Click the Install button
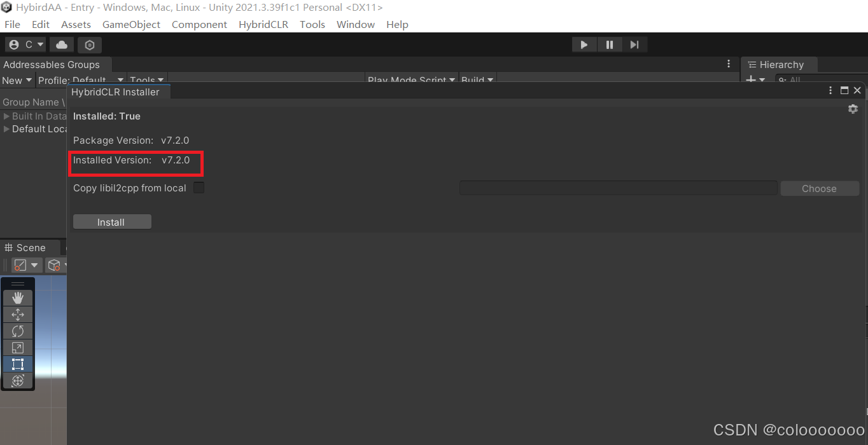This screenshot has width=868, height=445. click(x=112, y=222)
